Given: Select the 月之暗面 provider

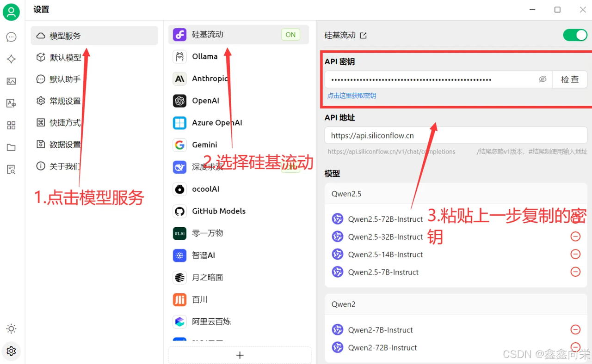Looking at the screenshot, I should 238,277.
